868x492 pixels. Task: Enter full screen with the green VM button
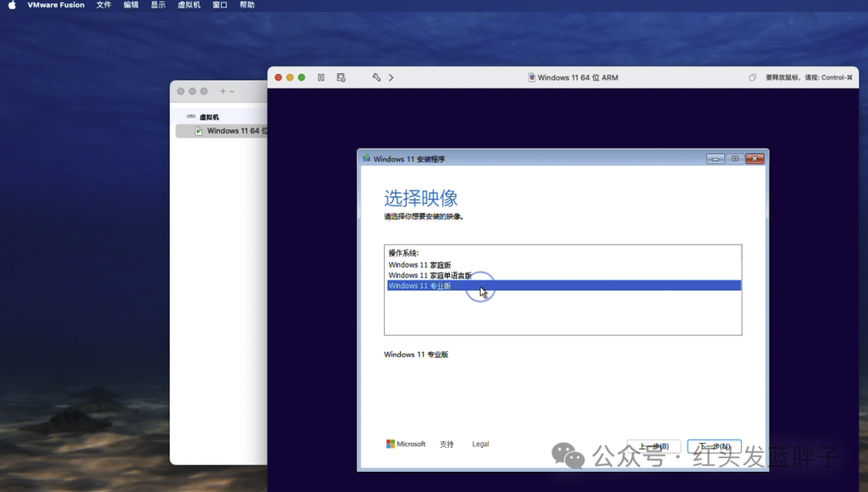301,77
